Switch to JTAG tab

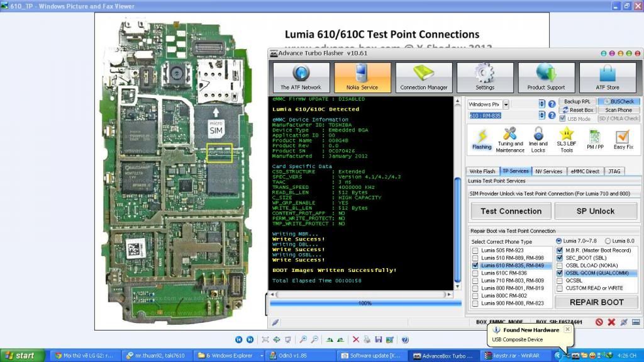[614, 171]
